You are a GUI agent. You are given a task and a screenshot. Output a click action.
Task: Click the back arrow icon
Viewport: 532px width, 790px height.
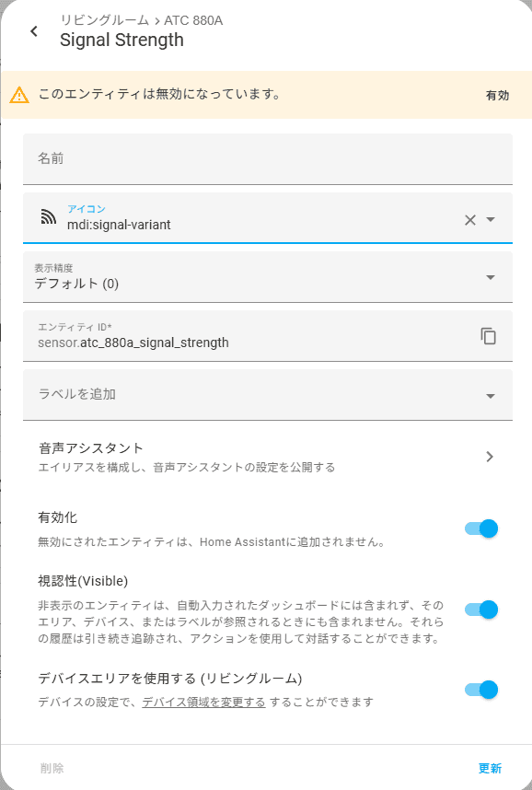pyautogui.click(x=34, y=31)
